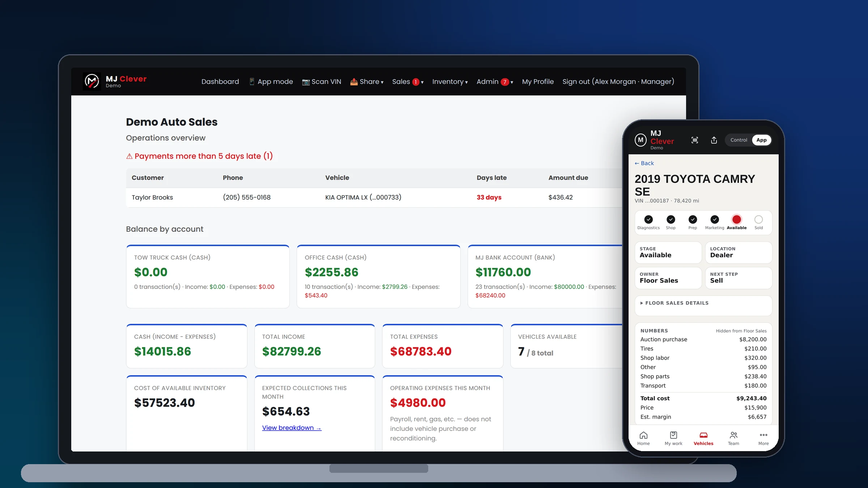Screen dimensions: 868x488
Task: Tap the Owner Floor Sales tile
Action: 668,278
